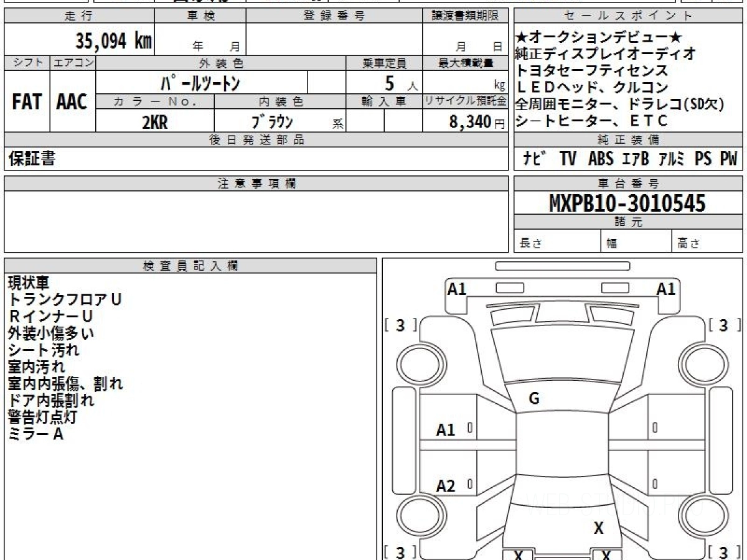Screen dimensions: 747x560
Task: Select the 全周囲モニター、ドラレコ line
Action: click(x=619, y=104)
